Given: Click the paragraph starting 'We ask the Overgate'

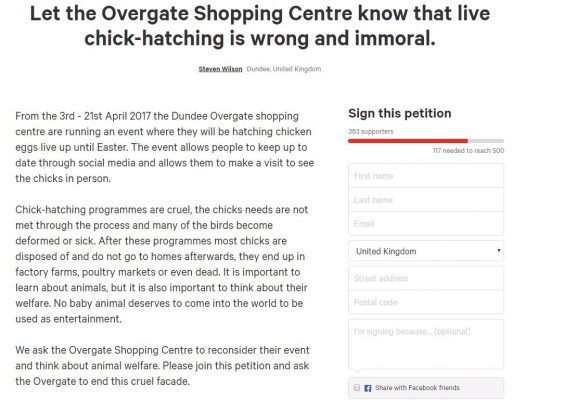Looking at the screenshot, I should point(162,366).
